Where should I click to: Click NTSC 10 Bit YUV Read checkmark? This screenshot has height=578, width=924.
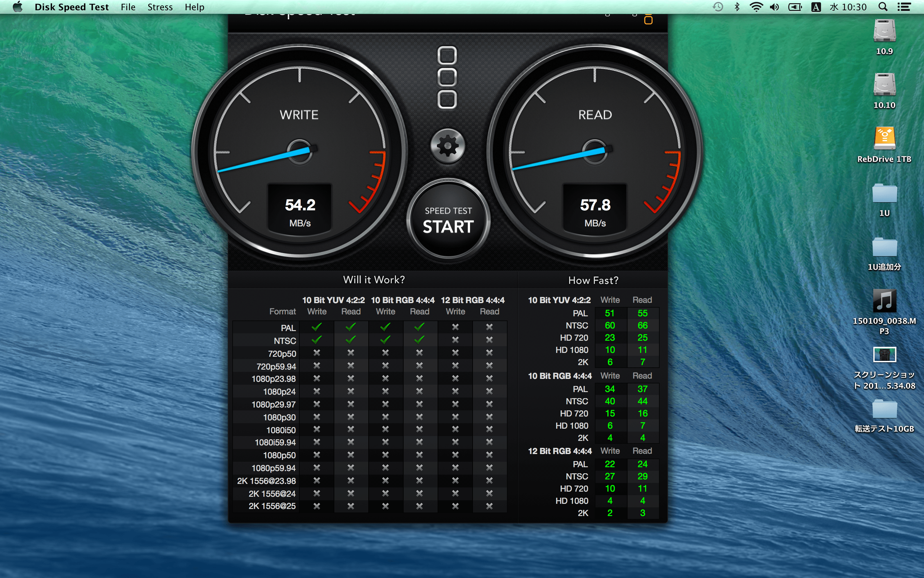coord(350,340)
